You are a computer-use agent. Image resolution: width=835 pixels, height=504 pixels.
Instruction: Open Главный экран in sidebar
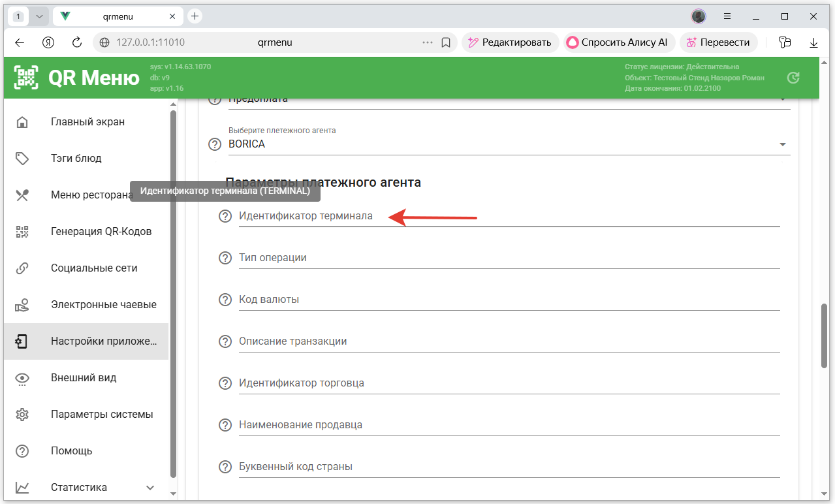pos(87,122)
